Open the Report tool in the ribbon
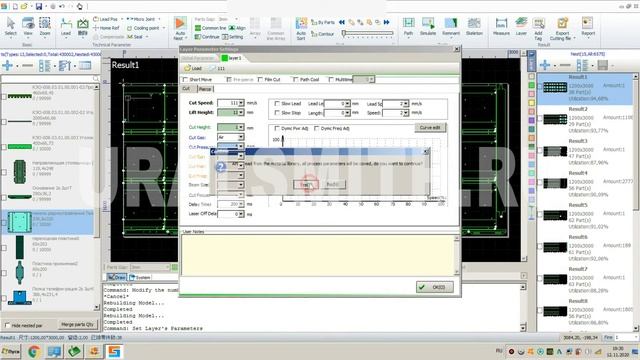The width and height of the screenshot is (640, 360). click(x=588, y=27)
